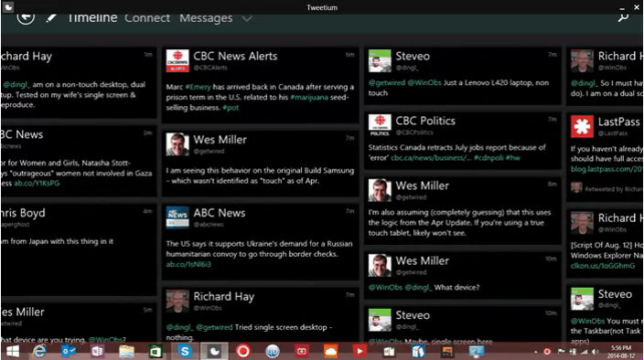Open @getwired mention in Lenovo L420 tweet

tap(386, 83)
